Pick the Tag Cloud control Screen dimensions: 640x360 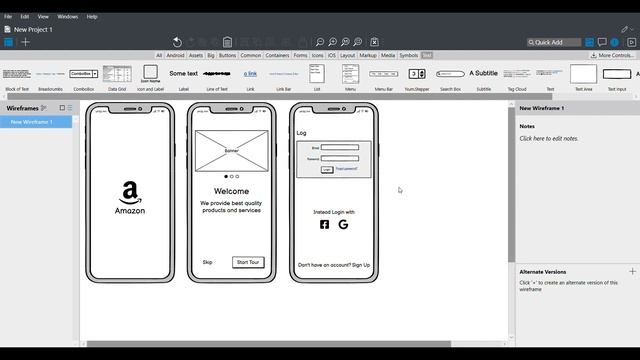tap(517, 77)
